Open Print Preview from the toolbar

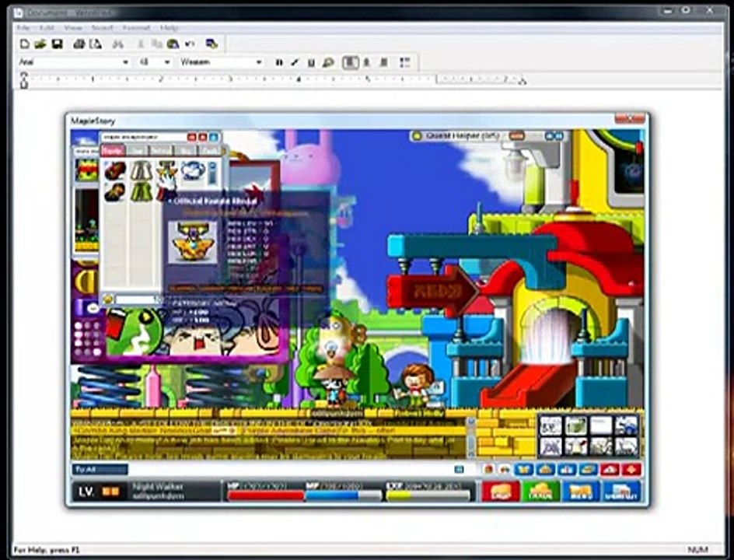click(x=96, y=44)
